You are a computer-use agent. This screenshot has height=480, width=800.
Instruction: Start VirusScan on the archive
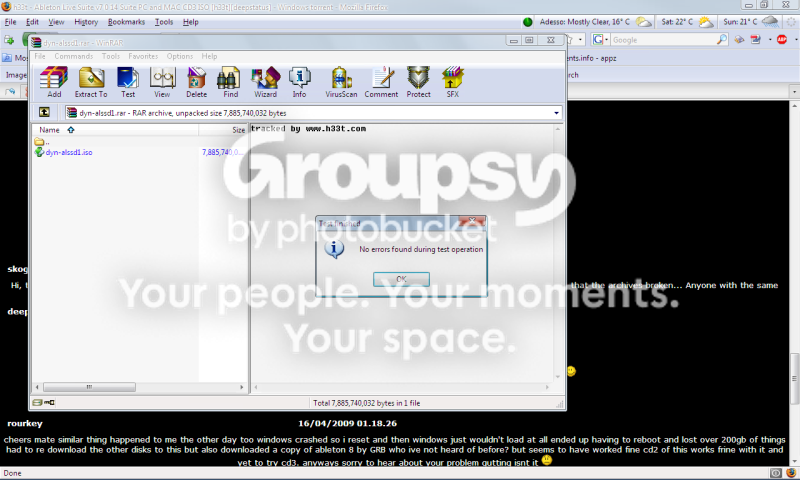click(341, 82)
